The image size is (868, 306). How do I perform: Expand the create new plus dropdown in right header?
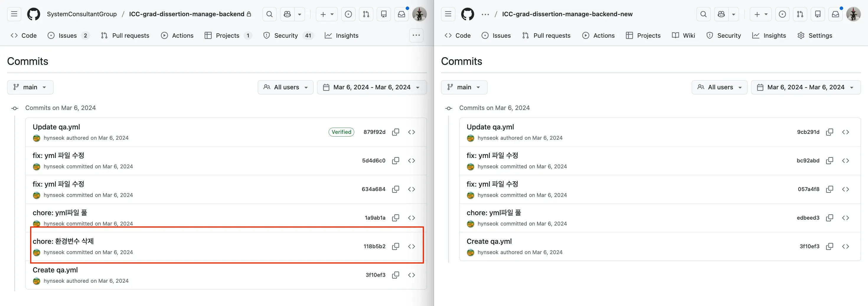[761, 14]
